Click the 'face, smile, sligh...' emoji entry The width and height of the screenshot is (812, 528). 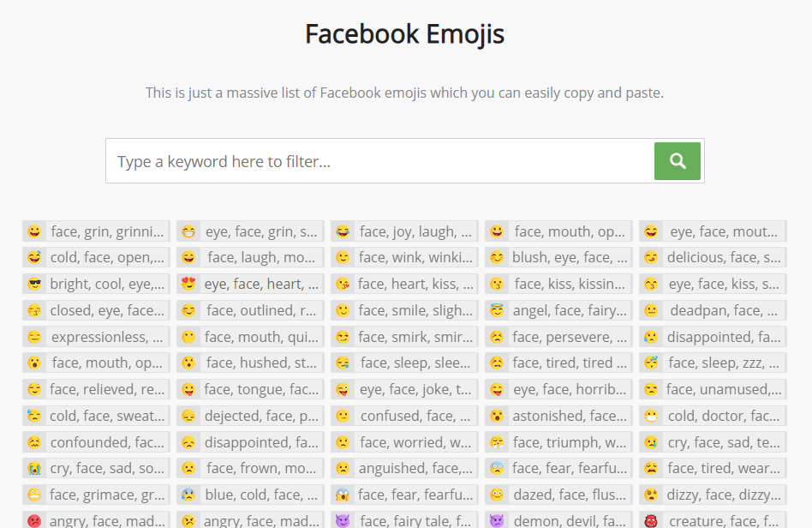click(x=404, y=310)
